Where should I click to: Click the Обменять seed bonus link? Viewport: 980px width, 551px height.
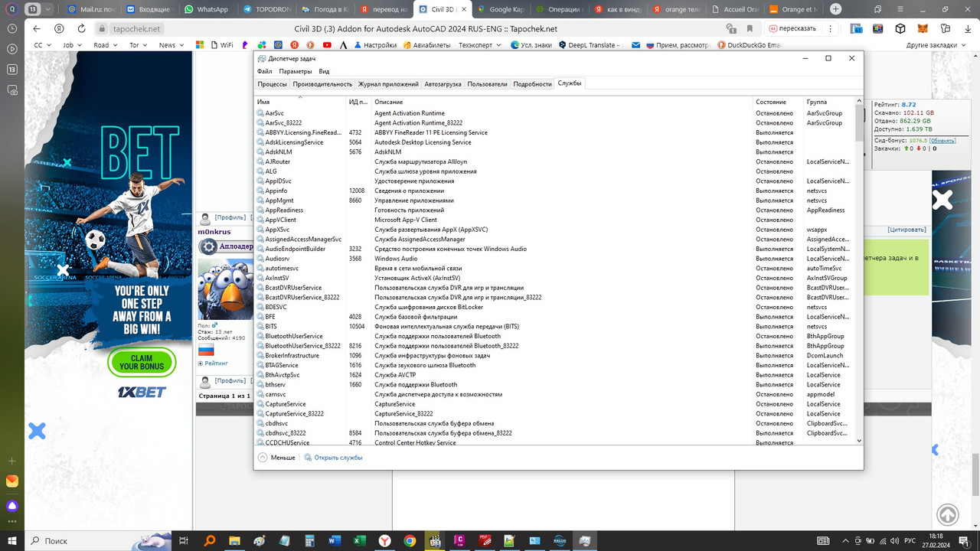coord(943,141)
